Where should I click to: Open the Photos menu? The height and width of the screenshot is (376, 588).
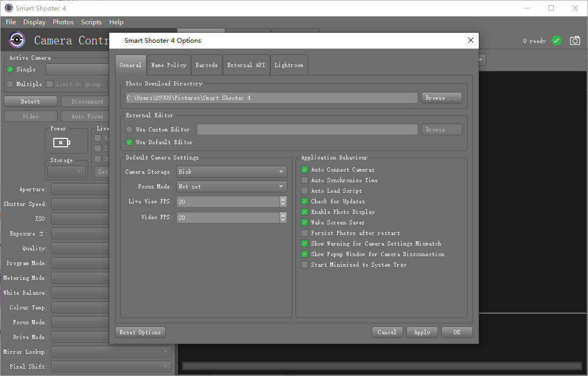[63, 22]
